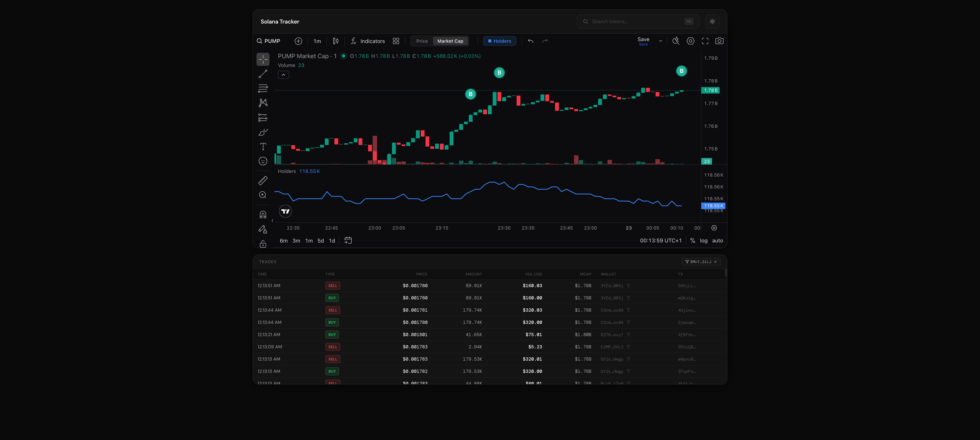Toggle light/dark theme sun icon
This screenshot has height=440, width=980.
point(712,22)
